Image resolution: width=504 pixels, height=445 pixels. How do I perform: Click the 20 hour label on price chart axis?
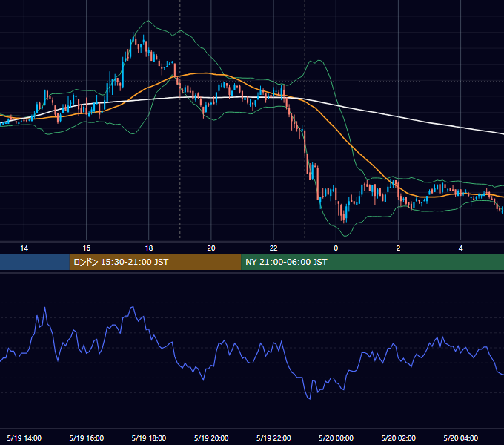click(211, 248)
